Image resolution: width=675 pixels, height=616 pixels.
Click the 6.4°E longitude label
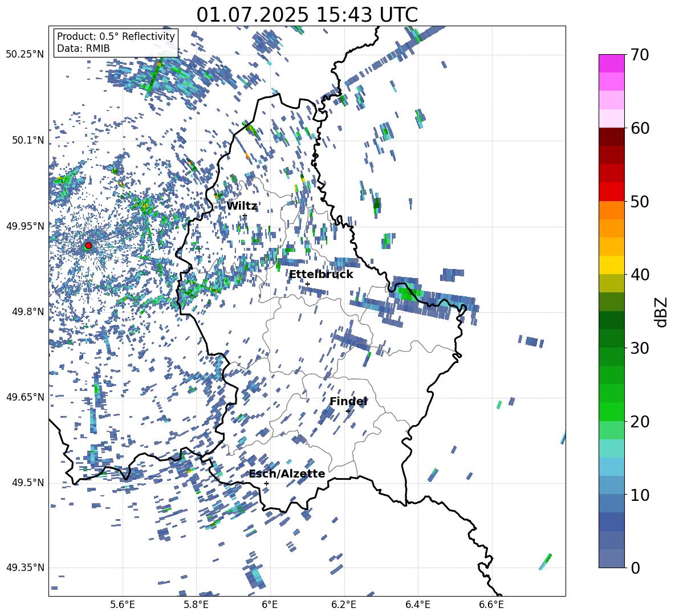click(417, 605)
